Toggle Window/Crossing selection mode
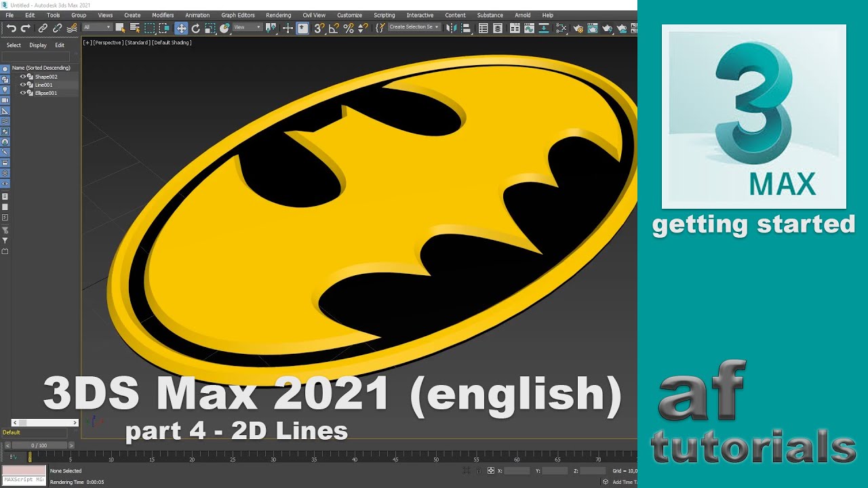 pyautogui.click(x=165, y=28)
